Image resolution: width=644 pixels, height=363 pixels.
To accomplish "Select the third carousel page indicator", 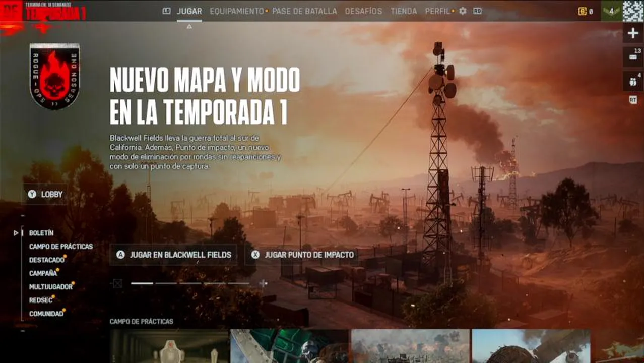I will (x=190, y=283).
